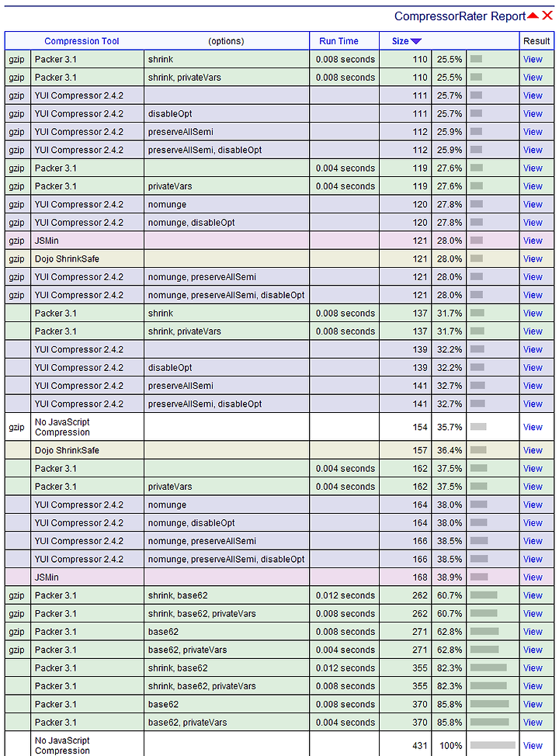Click the size value 431

(x=419, y=745)
